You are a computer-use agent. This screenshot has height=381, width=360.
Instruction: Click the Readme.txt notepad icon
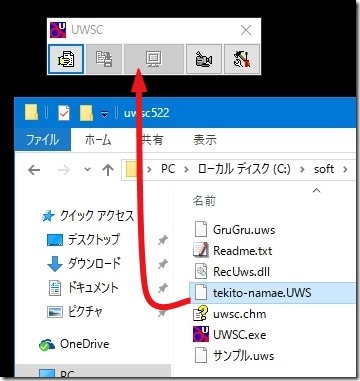201,250
